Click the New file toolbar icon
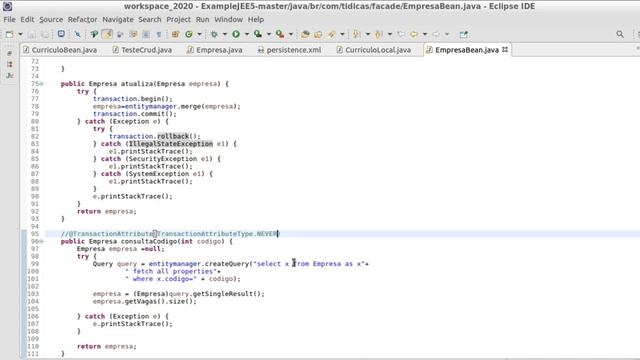 (x=9, y=34)
